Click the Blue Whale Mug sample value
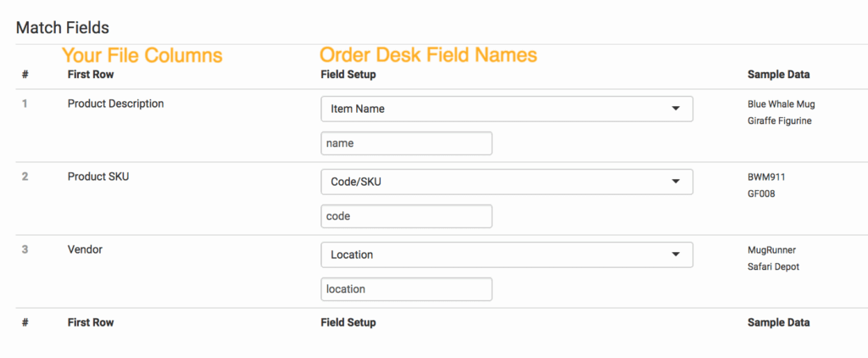The image size is (868, 358). pos(781,104)
